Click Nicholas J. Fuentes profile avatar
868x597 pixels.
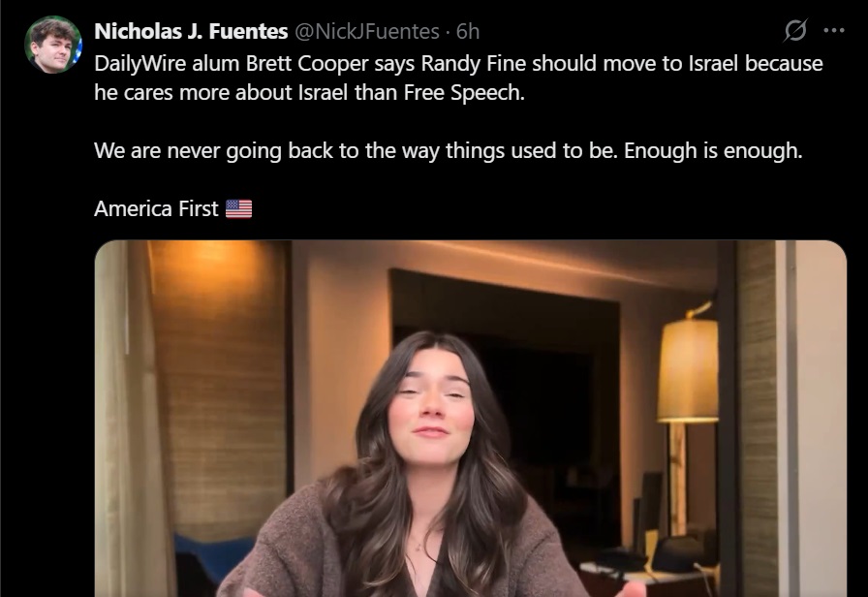(x=53, y=45)
